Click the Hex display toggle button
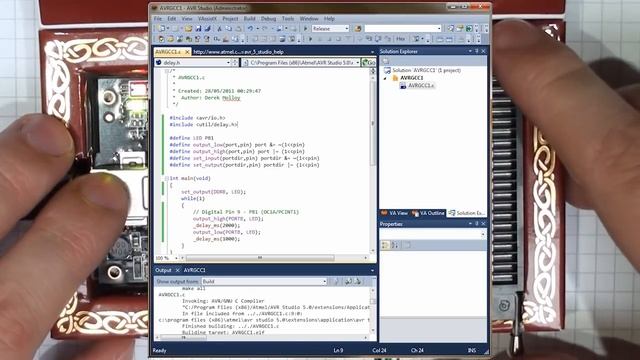This screenshot has height=360, width=640. click(400, 39)
